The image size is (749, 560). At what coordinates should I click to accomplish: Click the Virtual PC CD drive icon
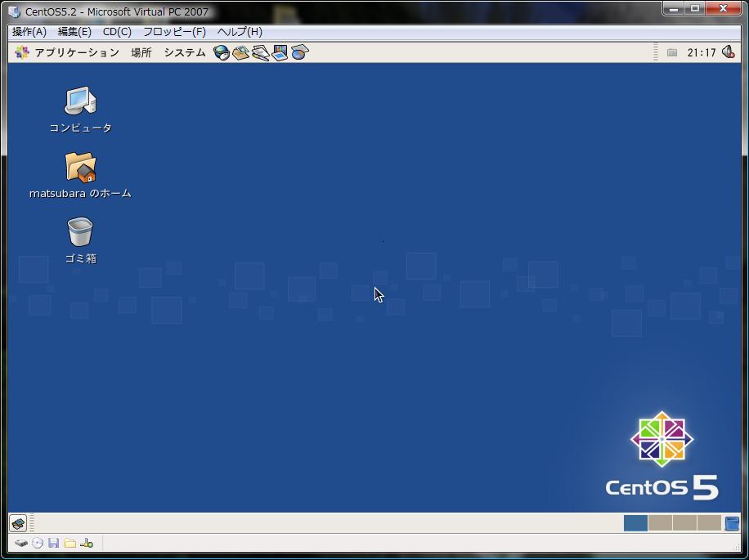pyautogui.click(x=38, y=544)
